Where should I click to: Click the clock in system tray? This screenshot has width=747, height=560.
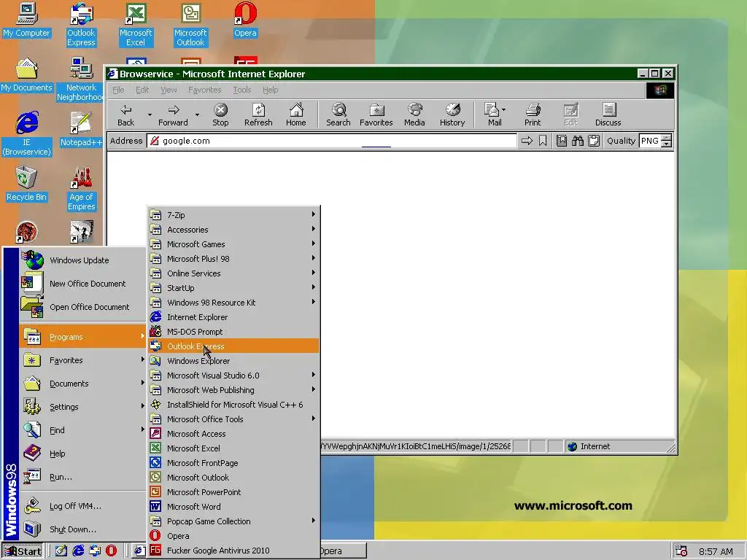pyautogui.click(x=716, y=551)
